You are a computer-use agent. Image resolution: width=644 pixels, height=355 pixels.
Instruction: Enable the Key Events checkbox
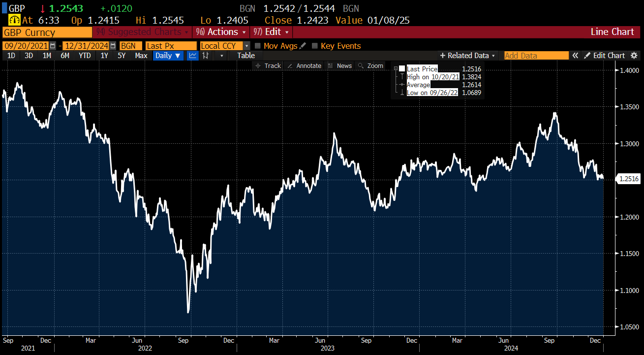click(x=315, y=46)
